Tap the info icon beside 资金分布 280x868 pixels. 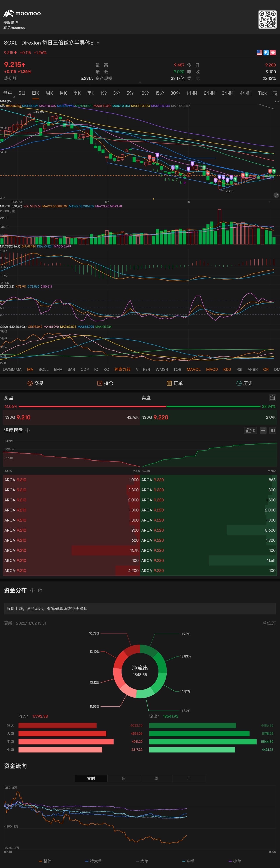point(32,590)
